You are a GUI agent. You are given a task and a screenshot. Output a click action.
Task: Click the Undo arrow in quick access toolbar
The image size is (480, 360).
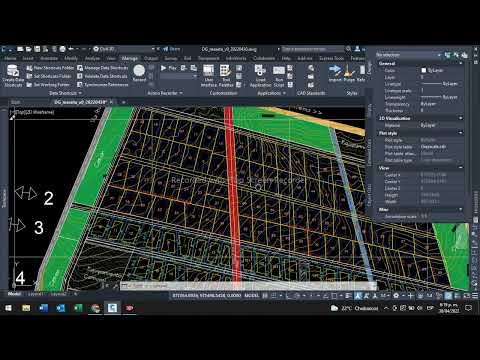[x=71, y=49]
